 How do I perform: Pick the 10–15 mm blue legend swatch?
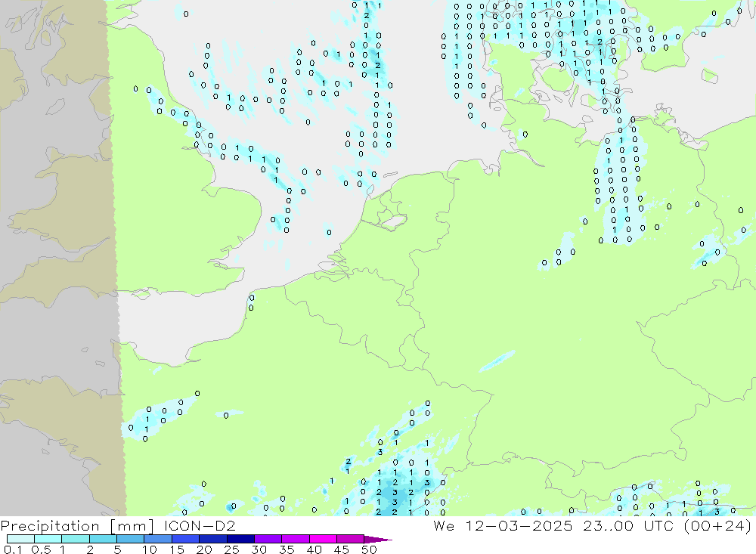click(x=158, y=539)
